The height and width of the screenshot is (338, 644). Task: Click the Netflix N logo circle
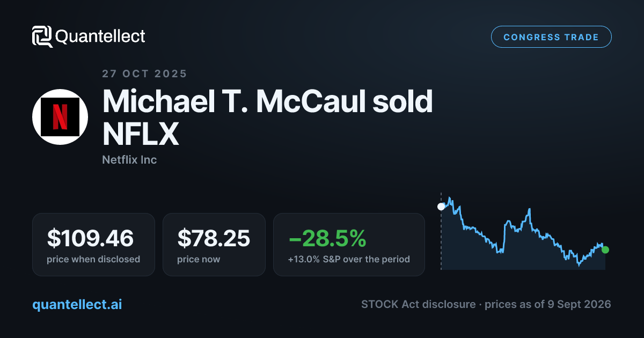pos(60,116)
